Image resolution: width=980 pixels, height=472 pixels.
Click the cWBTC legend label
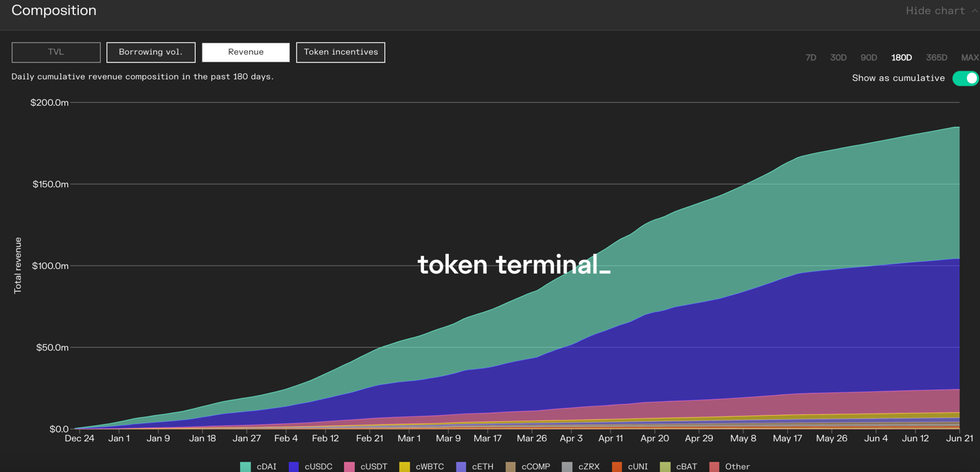430,467
